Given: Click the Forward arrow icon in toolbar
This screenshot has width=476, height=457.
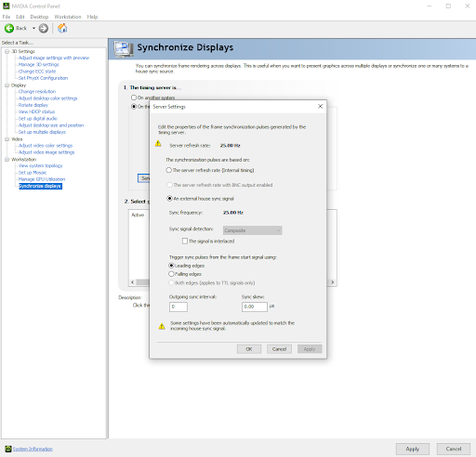Looking at the screenshot, I should point(44,29).
